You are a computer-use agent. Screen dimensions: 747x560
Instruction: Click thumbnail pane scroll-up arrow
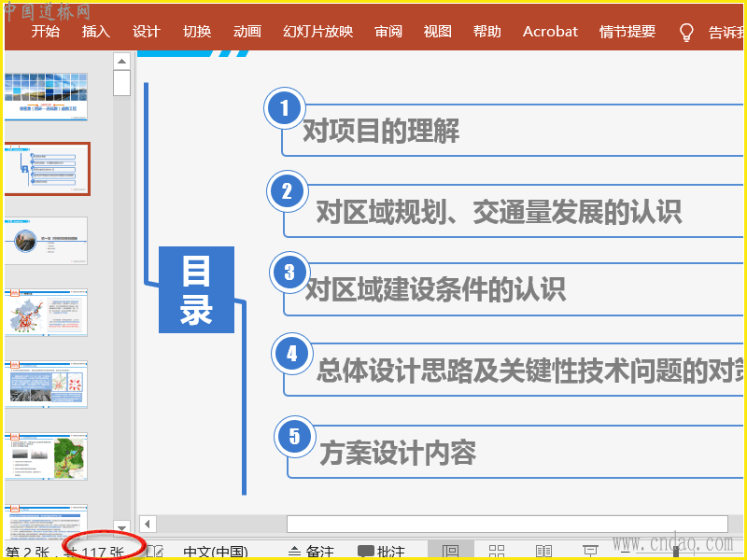click(x=121, y=62)
